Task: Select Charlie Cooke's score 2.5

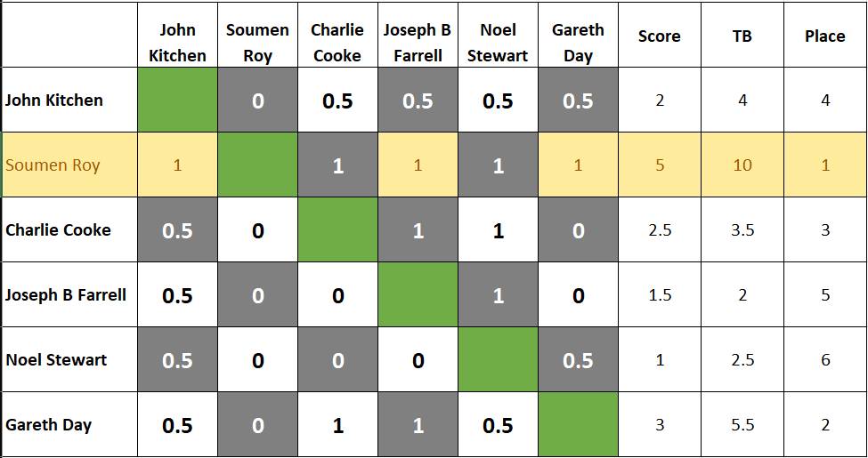Action: [660, 230]
